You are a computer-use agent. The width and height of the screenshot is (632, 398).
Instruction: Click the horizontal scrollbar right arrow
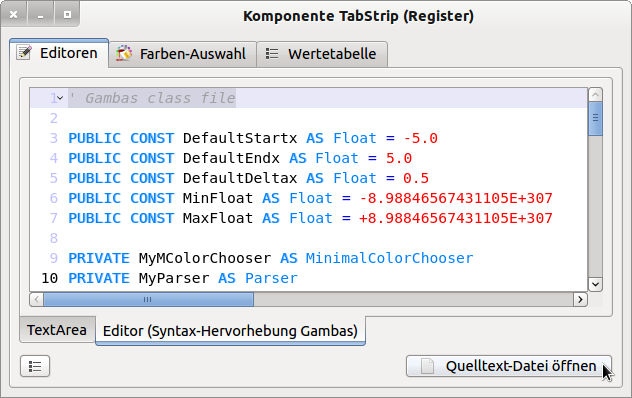[580, 300]
